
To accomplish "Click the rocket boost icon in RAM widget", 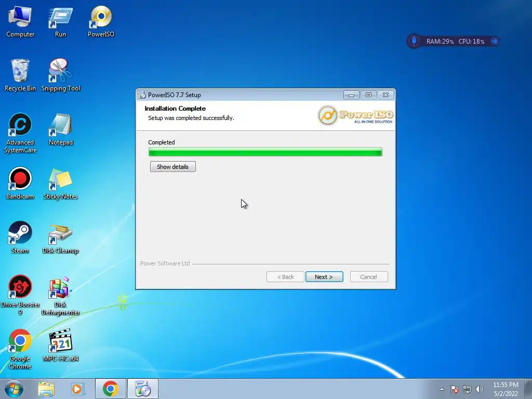I will tap(414, 41).
